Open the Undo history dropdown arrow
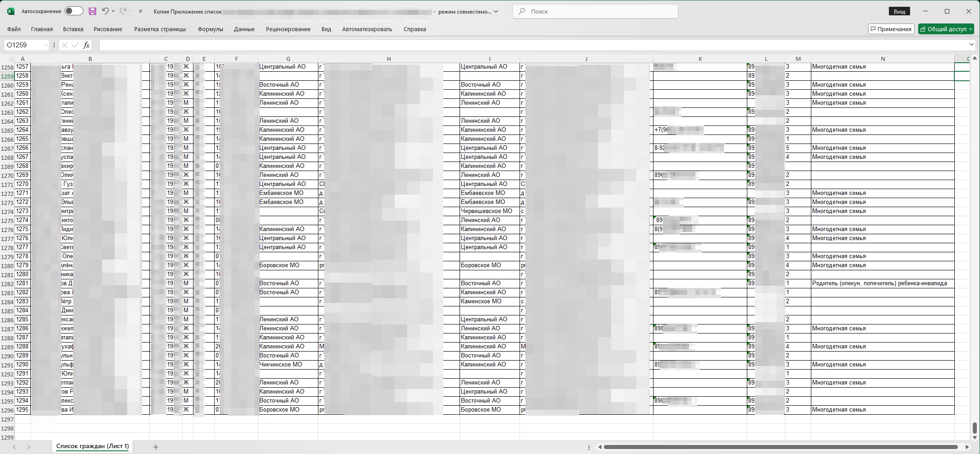This screenshot has height=454, width=980. point(113,11)
